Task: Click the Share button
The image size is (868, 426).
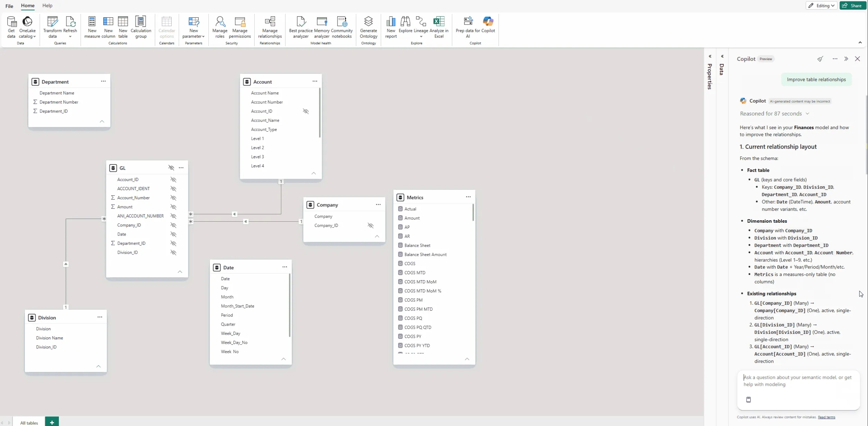Action: [x=853, y=6]
